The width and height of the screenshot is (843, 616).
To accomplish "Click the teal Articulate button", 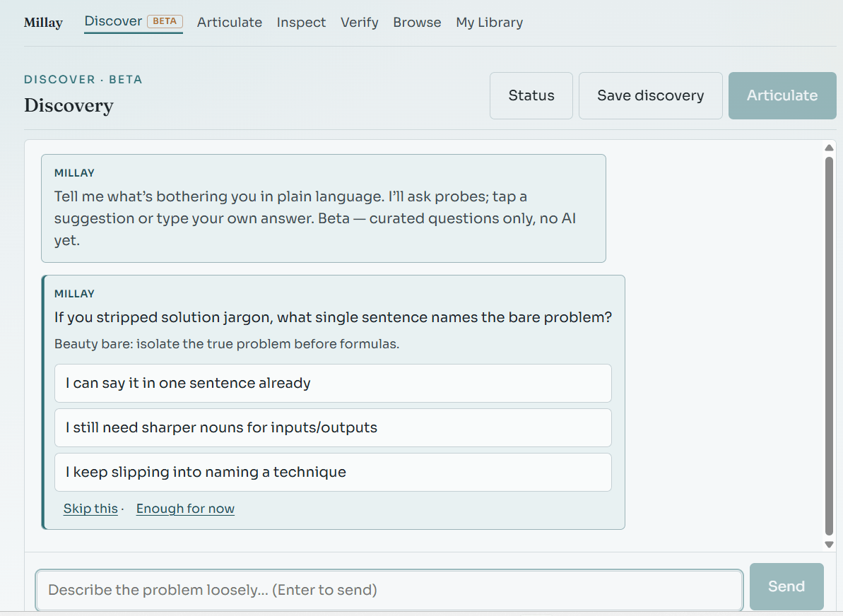I will [x=782, y=95].
